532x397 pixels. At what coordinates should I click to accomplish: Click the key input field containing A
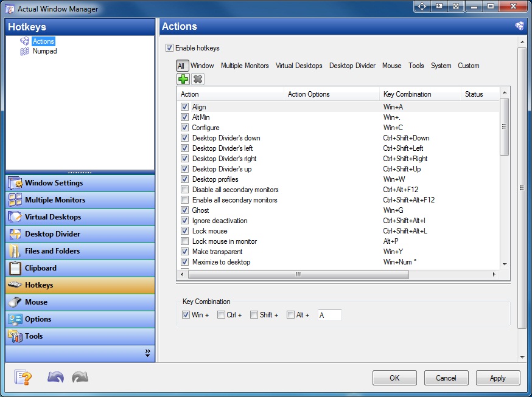pyautogui.click(x=329, y=315)
